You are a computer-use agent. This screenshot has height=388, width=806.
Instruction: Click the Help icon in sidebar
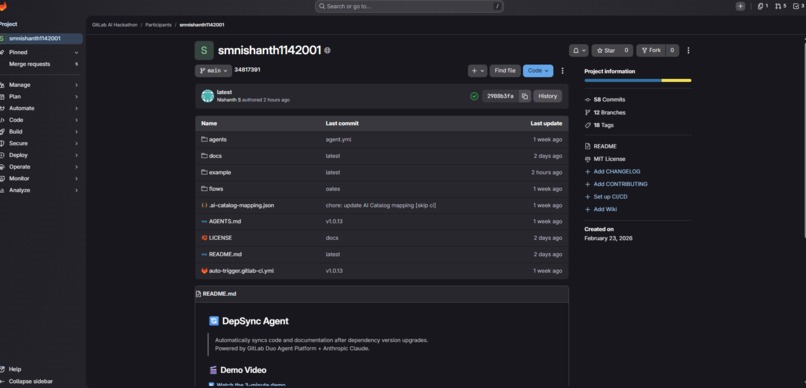[x=3, y=369]
